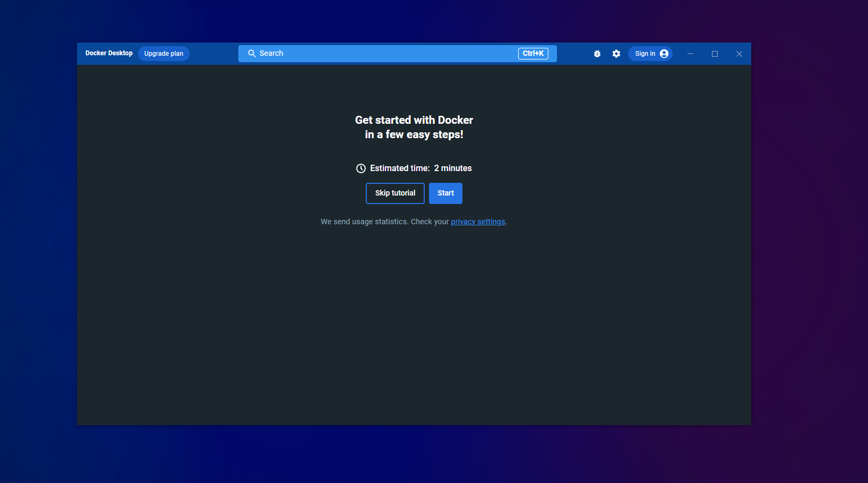Click the Ctrl+K shortcut badge
The width and height of the screenshot is (868, 483).
coord(532,53)
